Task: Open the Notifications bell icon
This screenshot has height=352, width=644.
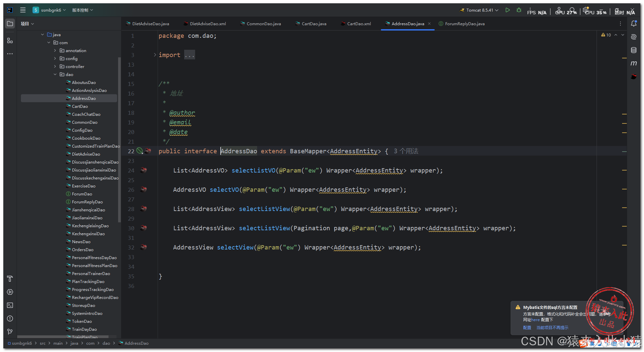Action: tap(634, 24)
